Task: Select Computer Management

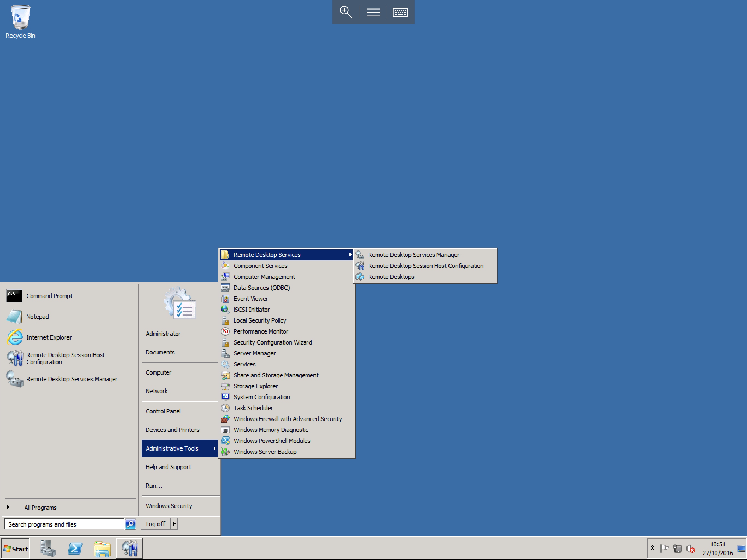Action: click(287, 277)
